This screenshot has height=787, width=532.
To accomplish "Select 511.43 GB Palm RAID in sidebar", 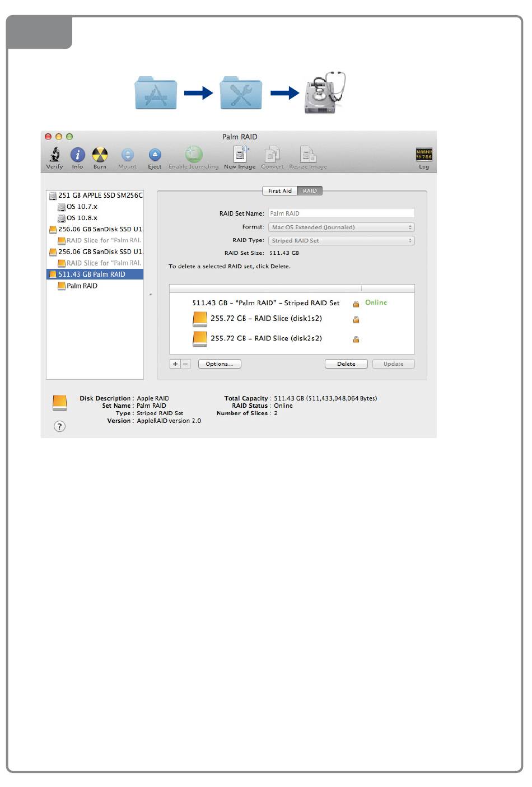I will (x=95, y=274).
